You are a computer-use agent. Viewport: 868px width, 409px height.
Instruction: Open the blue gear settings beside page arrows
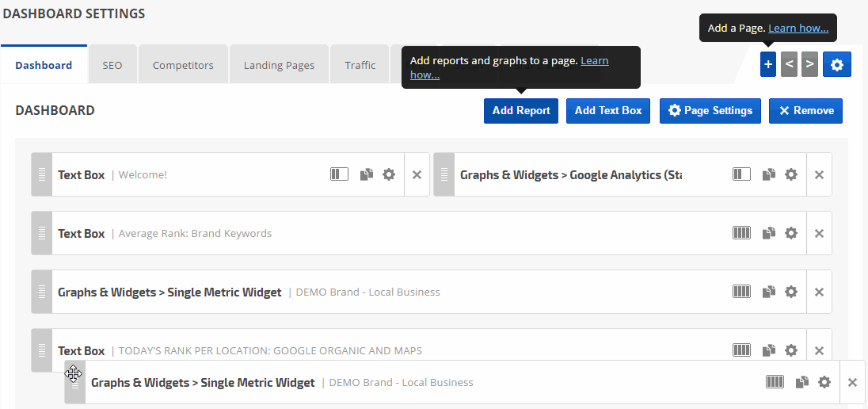coord(837,65)
